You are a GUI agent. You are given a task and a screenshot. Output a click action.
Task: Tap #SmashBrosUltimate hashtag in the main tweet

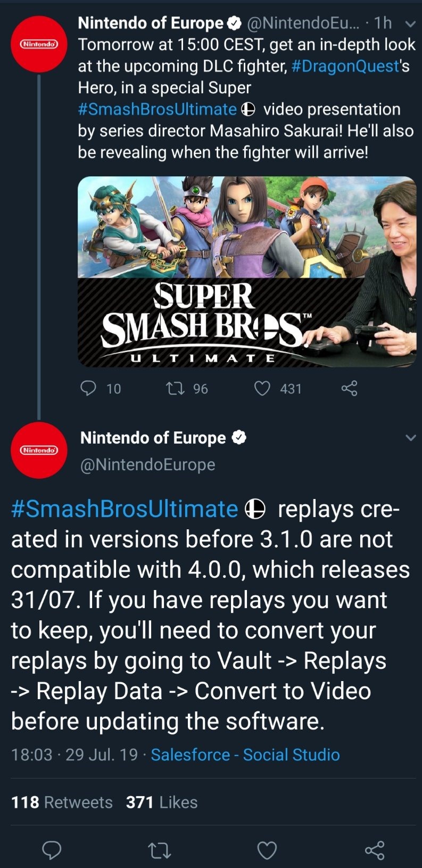pyautogui.click(x=125, y=509)
